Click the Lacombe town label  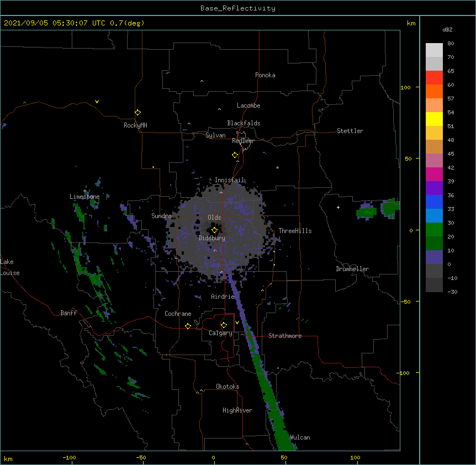[248, 105]
